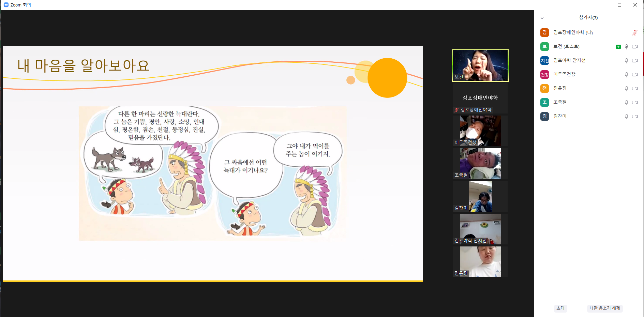This screenshot has width=644, height=317.
Task: Click the 나만 음소거 해제 button
Action: point(604,308)
